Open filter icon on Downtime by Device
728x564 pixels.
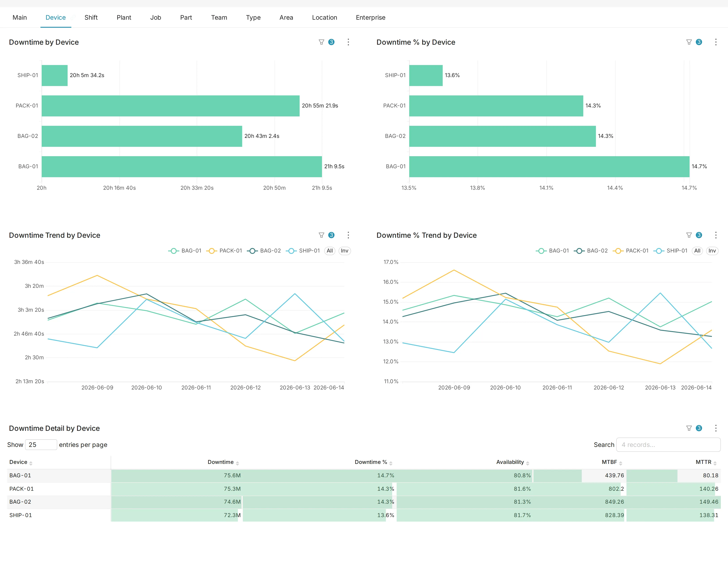tap(321, 42)
